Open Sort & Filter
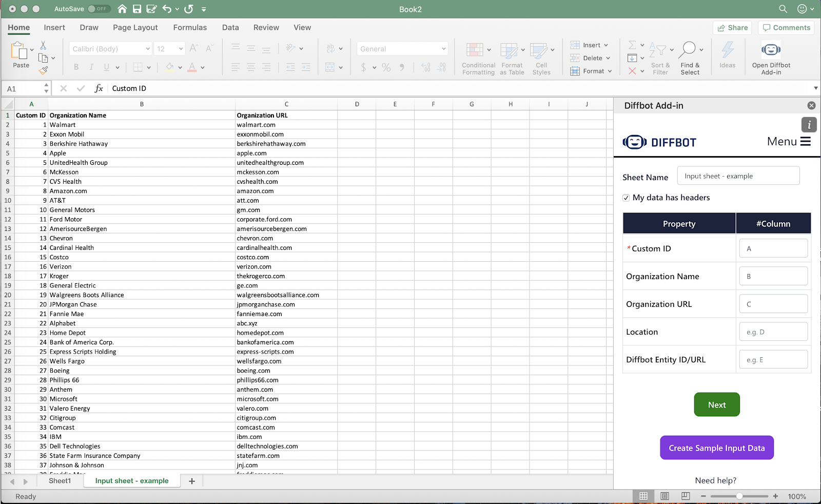The height and width of the screenshot is (504, 821). [x=660, y=59]
